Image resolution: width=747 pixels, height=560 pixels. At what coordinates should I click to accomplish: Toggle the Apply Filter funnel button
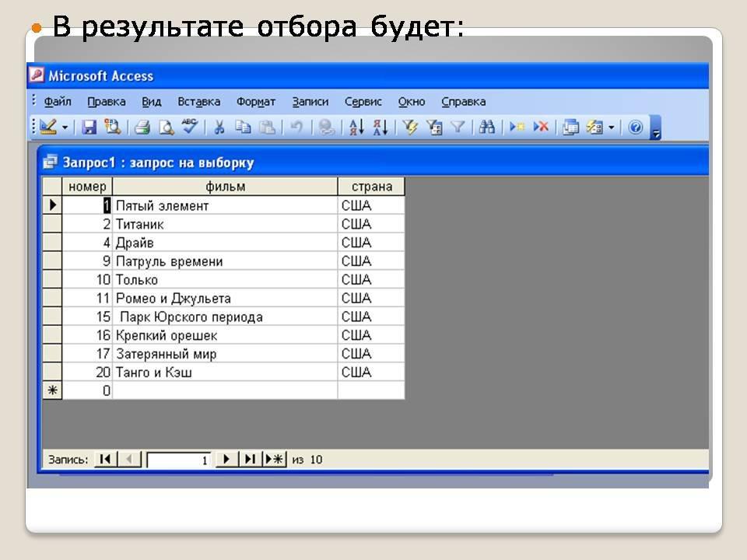[458, 128]
